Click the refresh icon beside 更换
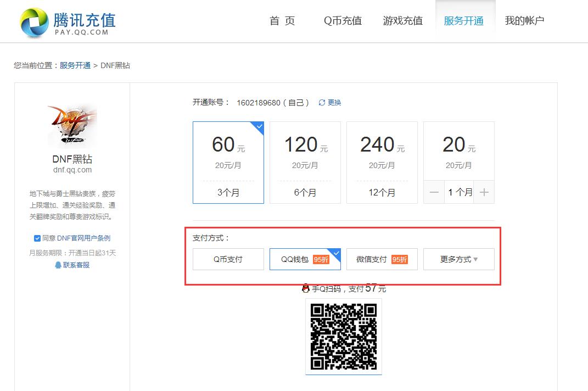 point(322,103)
